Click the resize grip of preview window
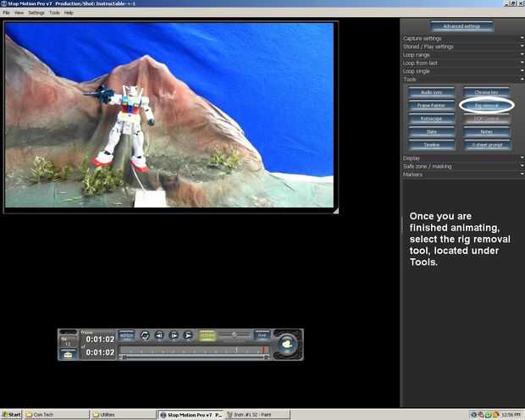This screenshot has height=420, width=525. [336, 210]
